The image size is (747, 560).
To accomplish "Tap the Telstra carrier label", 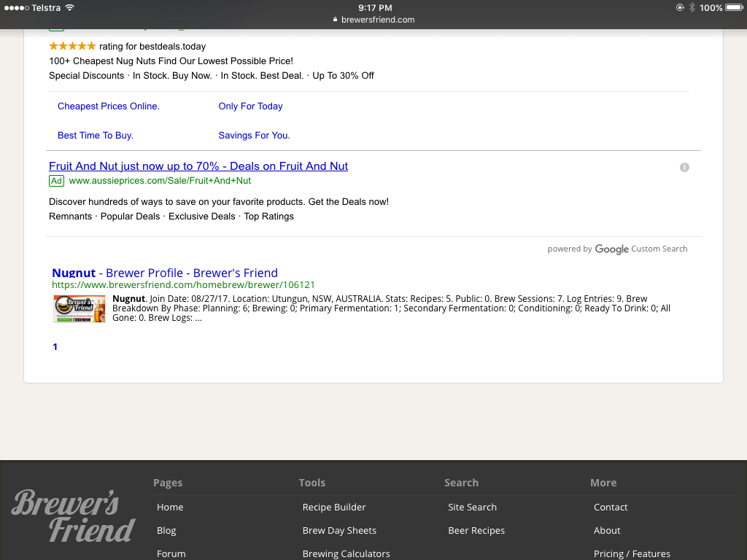I will pos(46,7).
